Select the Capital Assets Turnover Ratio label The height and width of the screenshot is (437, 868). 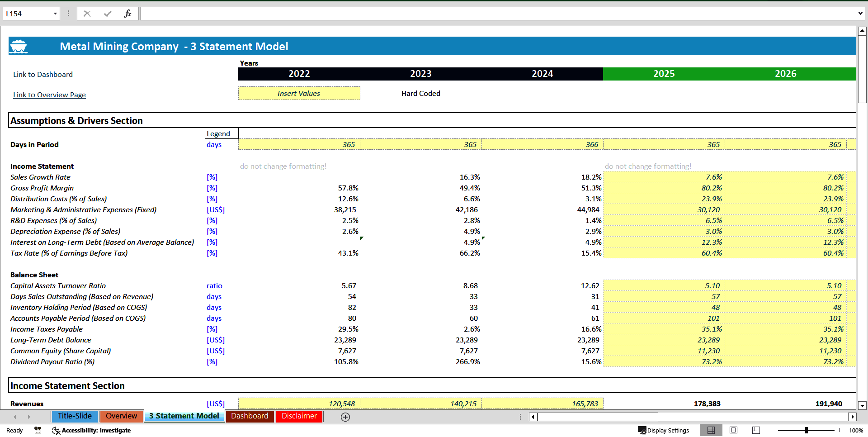[58, 285]
